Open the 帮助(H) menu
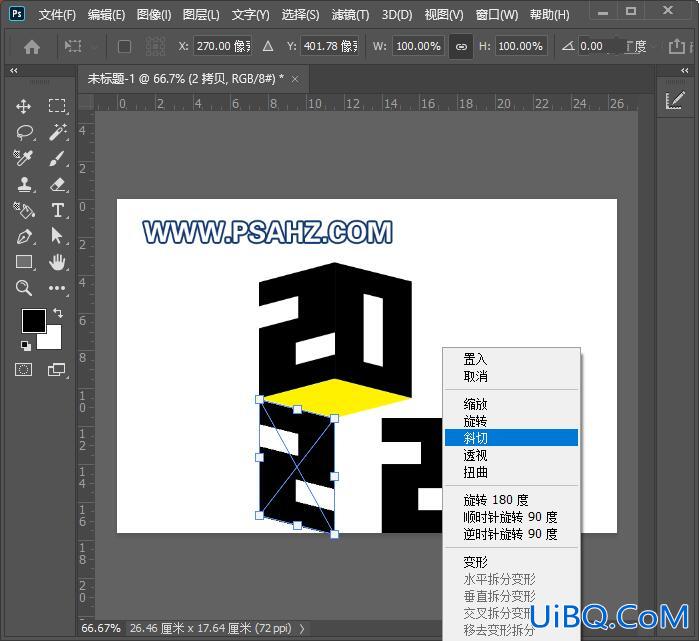 click(x=550, y=15)
